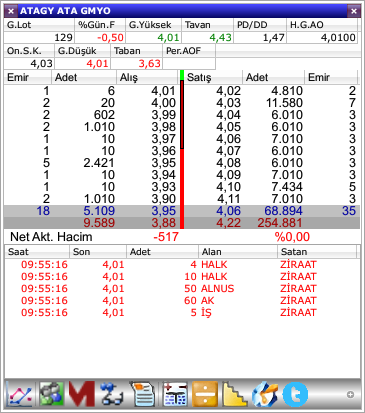Select bid price 3,96

(x=163, y=151)
